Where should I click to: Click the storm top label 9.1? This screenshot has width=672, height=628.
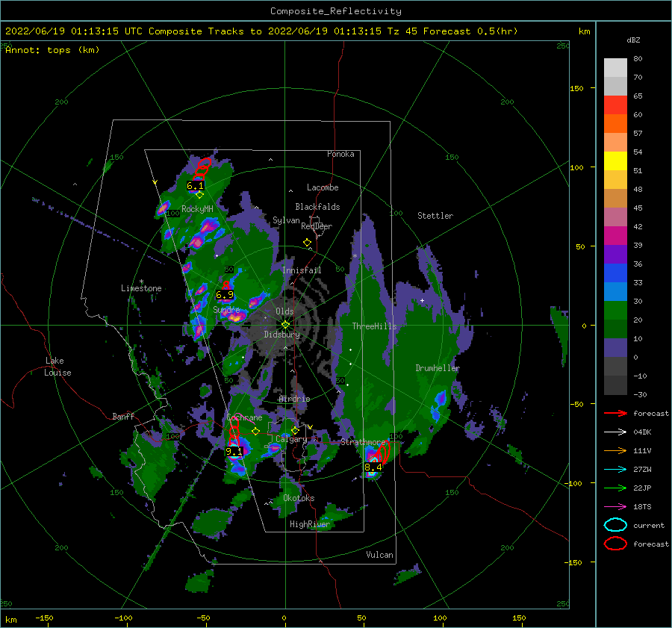(x=234, y=451)
